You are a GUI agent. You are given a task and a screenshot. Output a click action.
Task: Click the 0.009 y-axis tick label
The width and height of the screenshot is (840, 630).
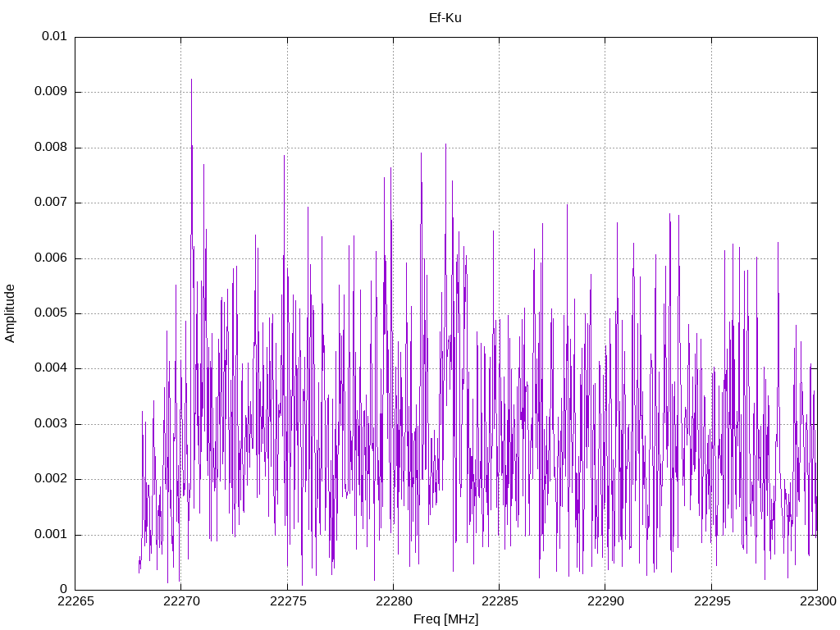coord(50,92)
